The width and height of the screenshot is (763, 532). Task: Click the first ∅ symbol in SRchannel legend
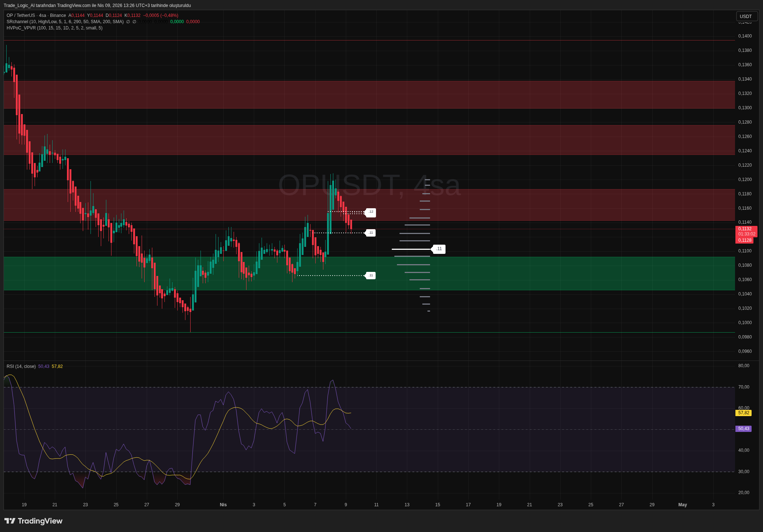pos(128,22)
